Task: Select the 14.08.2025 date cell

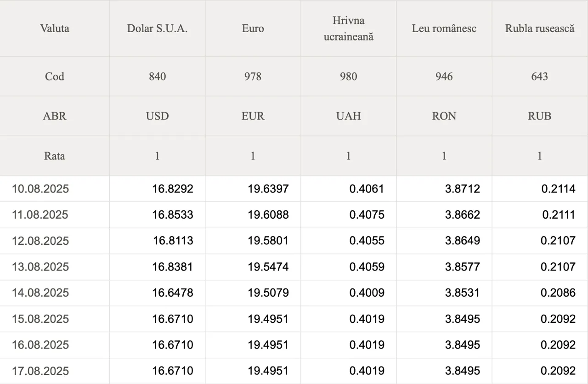Action: [40, 293]
